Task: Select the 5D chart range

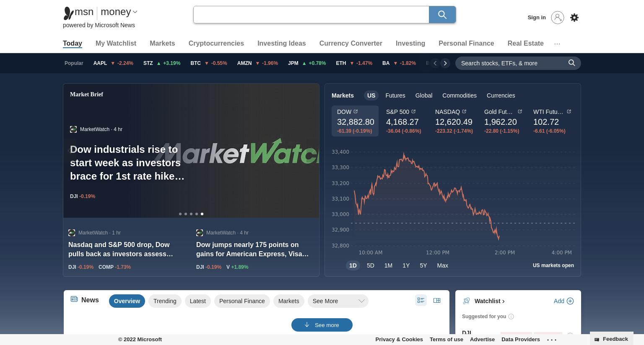Action: (x=370, y=265)
